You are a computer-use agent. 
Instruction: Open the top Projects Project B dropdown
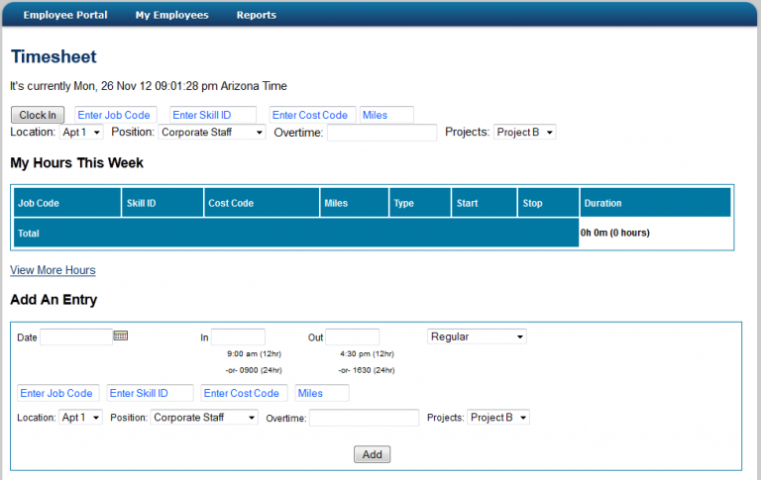[525, 132]
